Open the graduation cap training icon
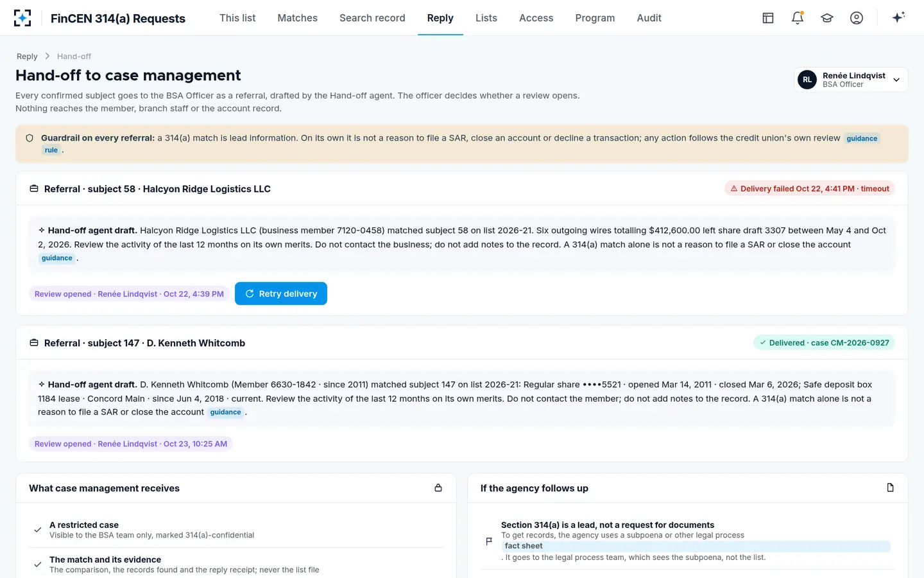The image size is (924, 578). point(827,18)
